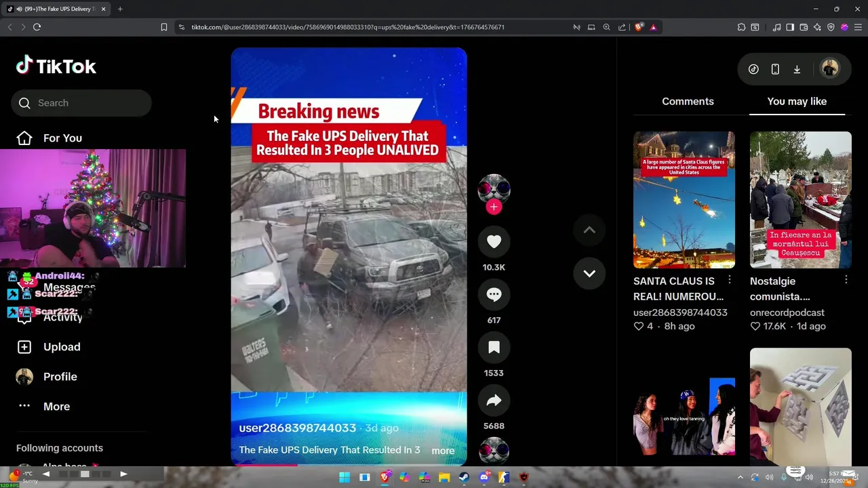
Task: Open a new browser tab
Action: [120, 9]
